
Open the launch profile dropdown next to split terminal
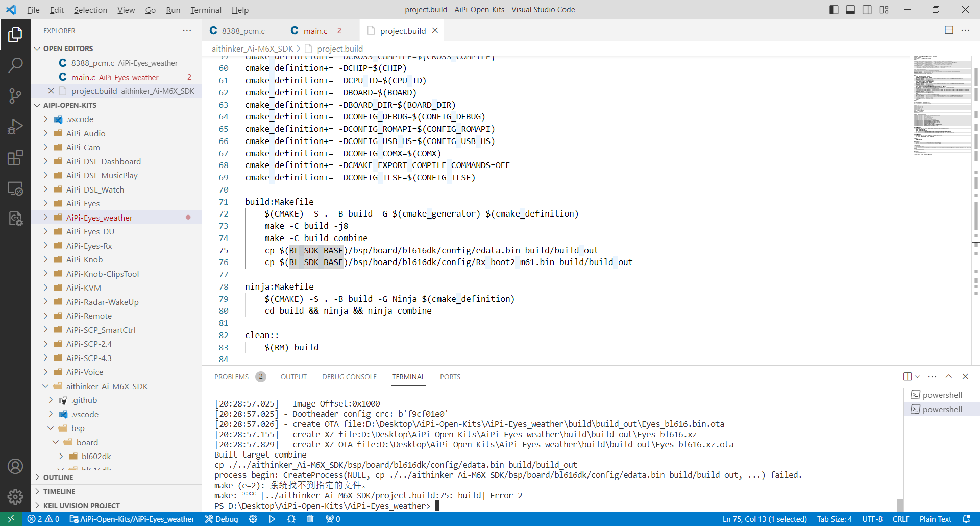point(918,376)
